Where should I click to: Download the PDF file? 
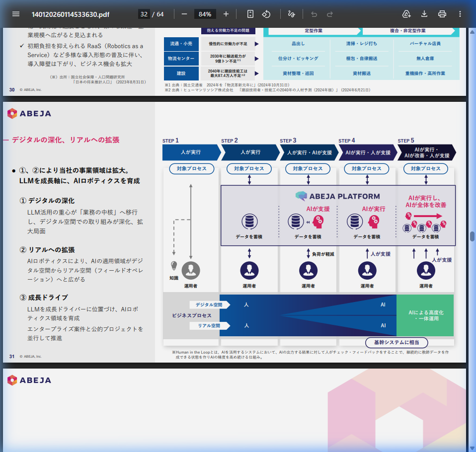tap(425, 14)
